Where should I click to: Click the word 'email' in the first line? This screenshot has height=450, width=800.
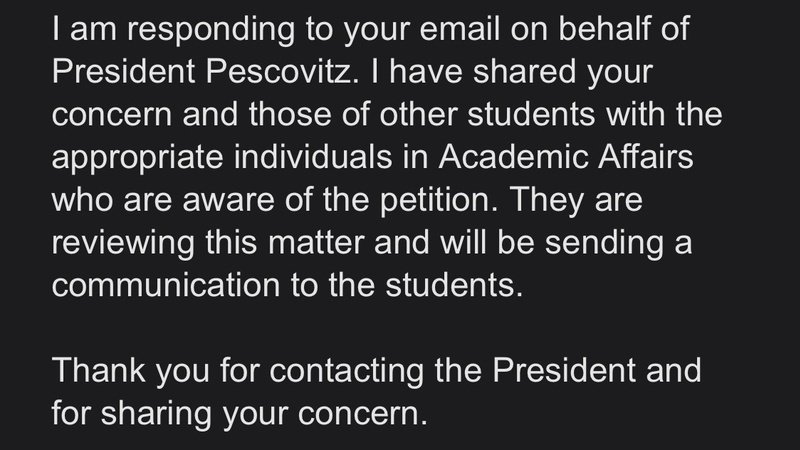pos(441,39)
